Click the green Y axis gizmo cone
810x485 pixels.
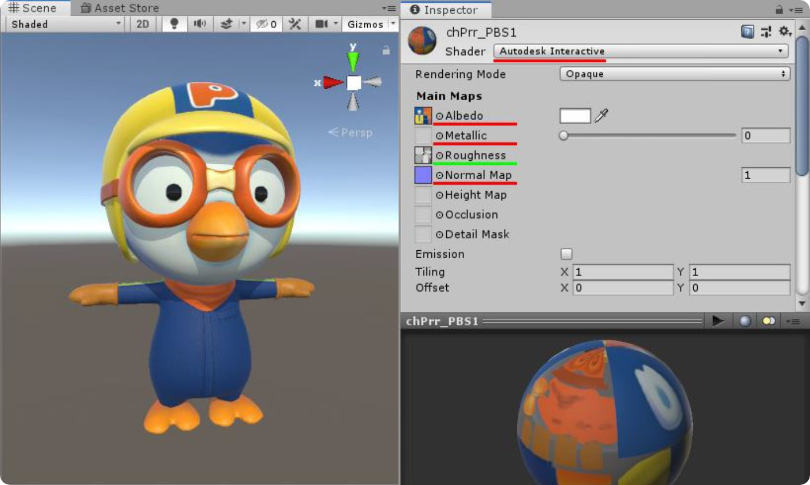point(353,61)
